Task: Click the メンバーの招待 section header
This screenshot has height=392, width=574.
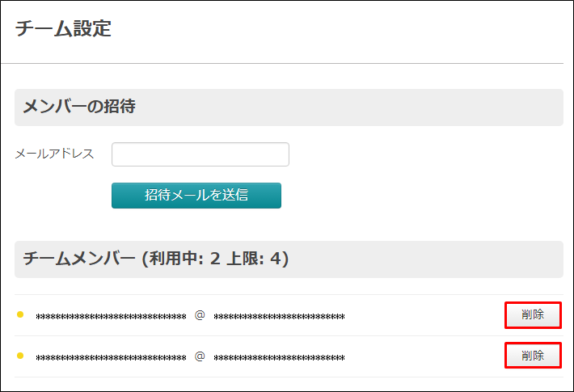Action: [x=79, y=107]
